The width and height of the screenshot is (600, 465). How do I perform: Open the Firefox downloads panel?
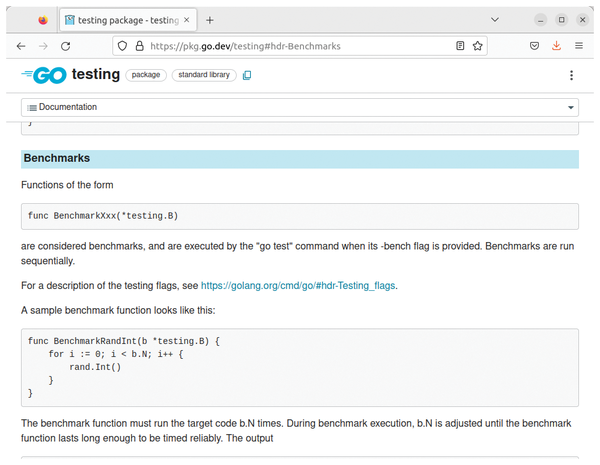(556, 46)
